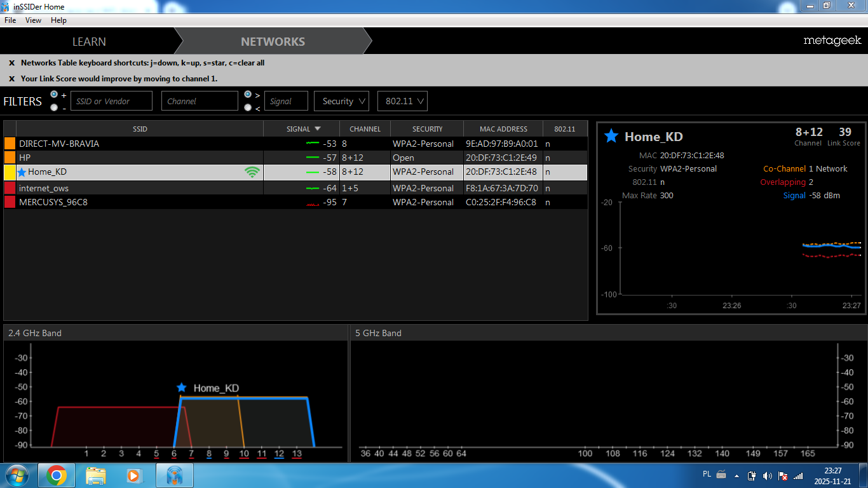This screenshot has height=488, width=868.
Task: Click the 2.4 GHz Band panel title
Action: click(x=35, y=333)
